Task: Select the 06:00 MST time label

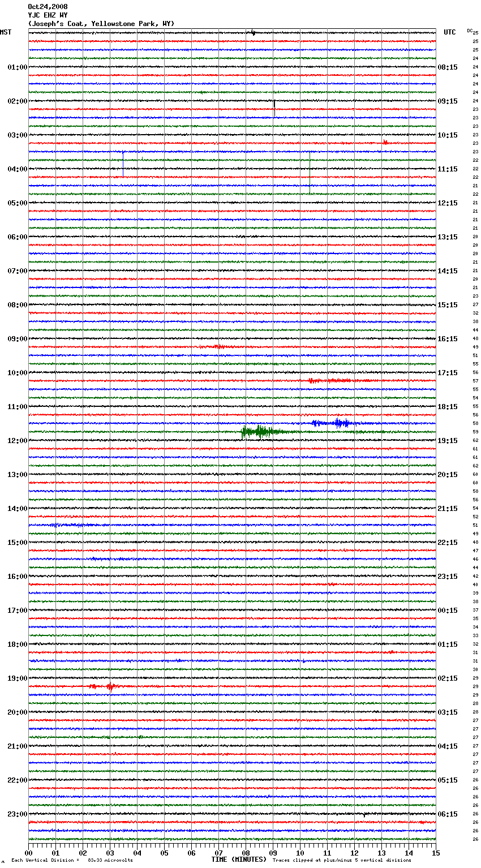Action: click(x=18, y=237)
